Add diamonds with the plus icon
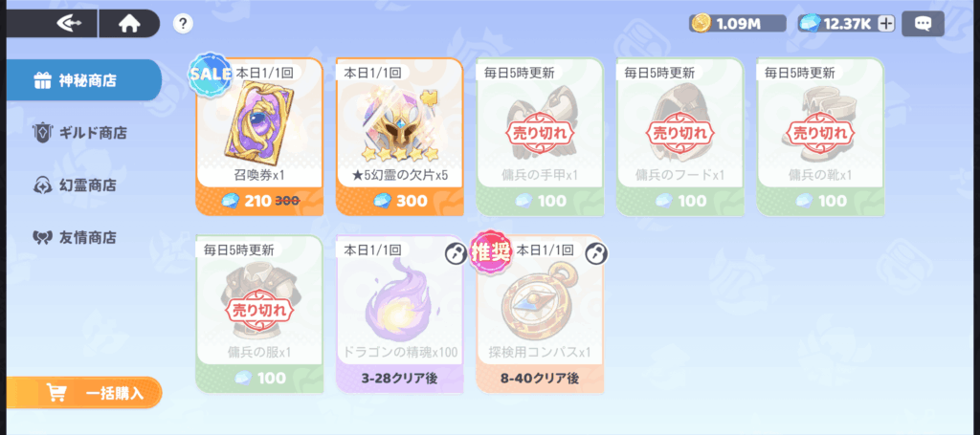Image resolution: width=980 pixels, height=435 pixels. [885, 24]
